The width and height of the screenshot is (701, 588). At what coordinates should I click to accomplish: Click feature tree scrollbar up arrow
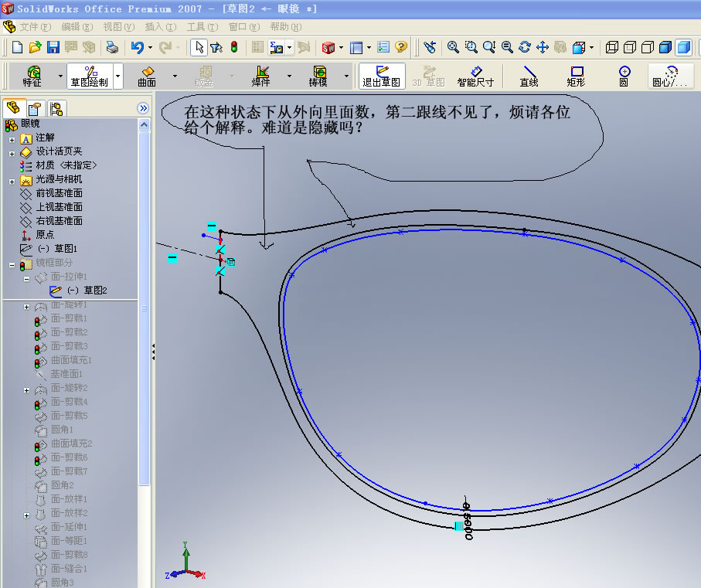pos(144,124)
